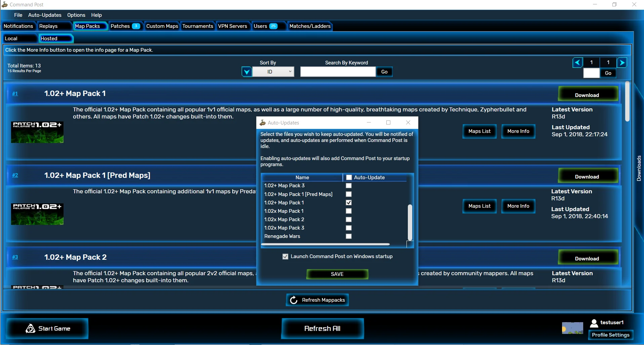Click the map packs list vertical scrollbar
Image resolution: width=644 pixels, height=345 pixels.
tap(627, 101)
